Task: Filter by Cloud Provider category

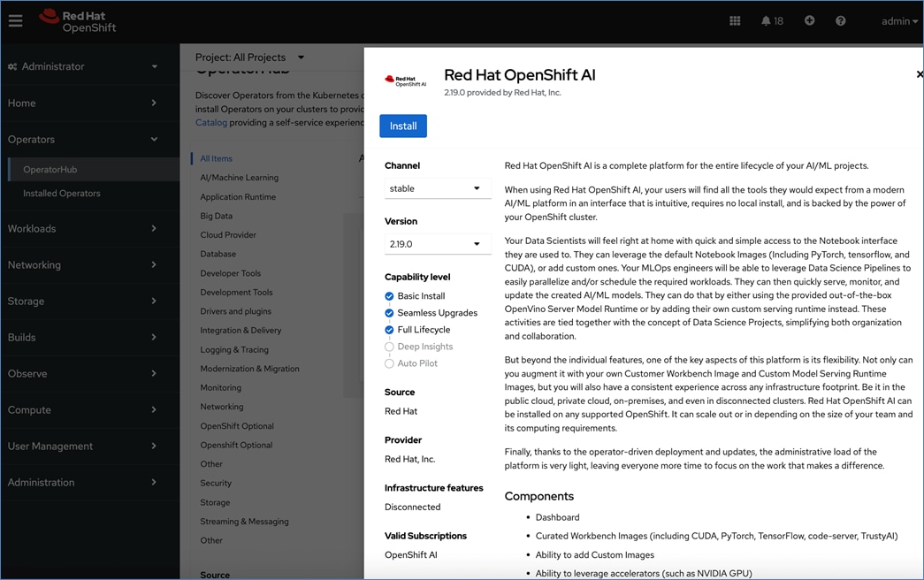Action: pos(228,235)
